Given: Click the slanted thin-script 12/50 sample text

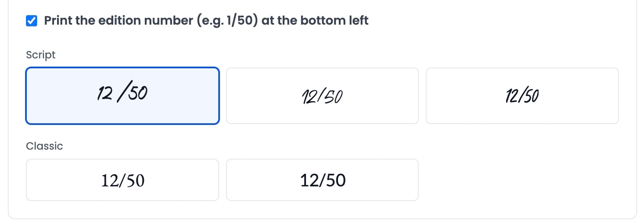Looking at the screenshot, I should coord(322,97).
